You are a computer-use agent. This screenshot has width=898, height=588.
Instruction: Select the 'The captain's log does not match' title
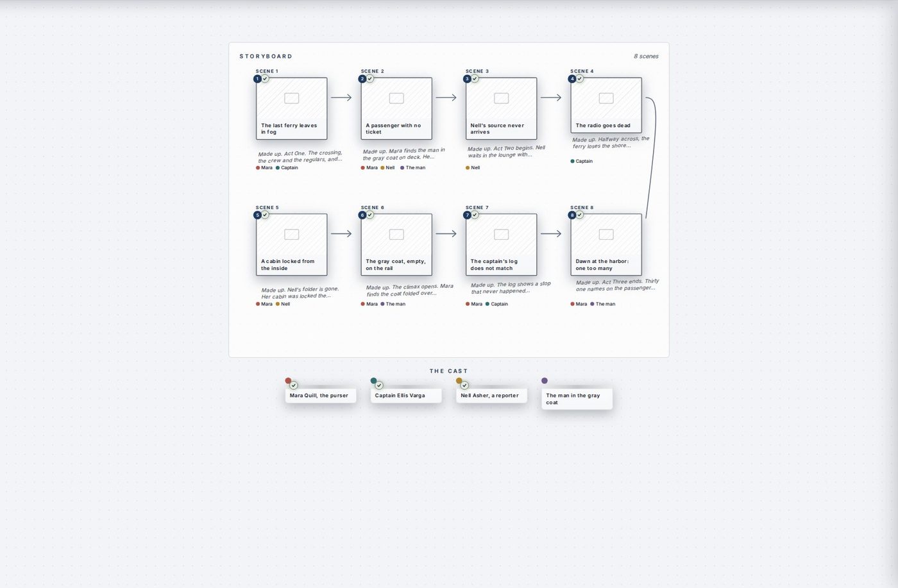pyautogui.click(x=494, y=265)
